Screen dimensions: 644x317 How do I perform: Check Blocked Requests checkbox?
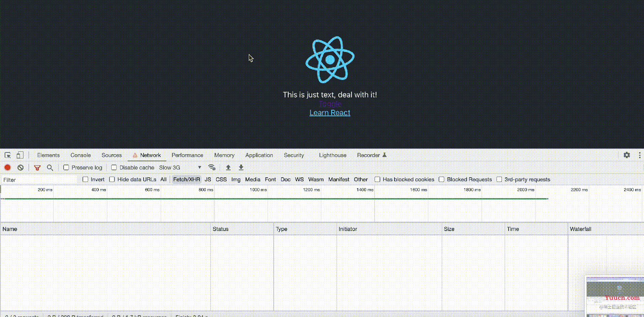[441, 179]
